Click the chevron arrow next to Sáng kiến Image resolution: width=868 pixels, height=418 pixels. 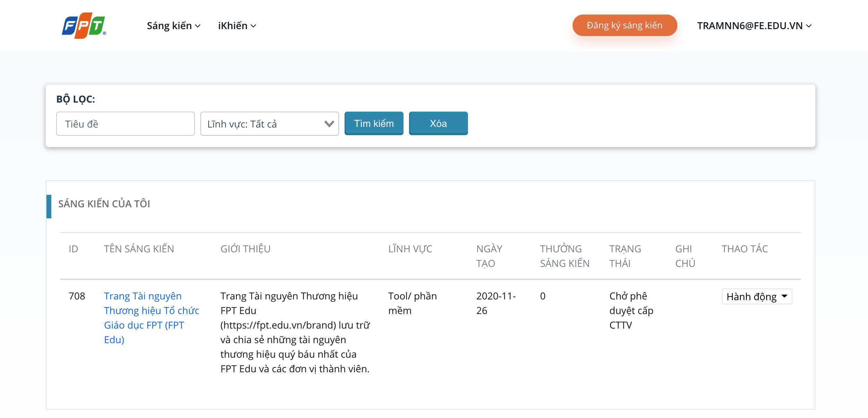198,26
